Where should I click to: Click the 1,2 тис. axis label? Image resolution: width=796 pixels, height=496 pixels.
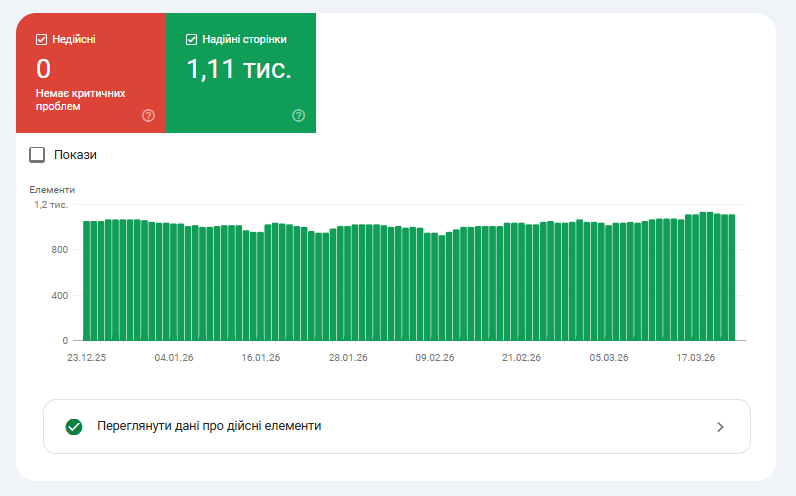(51, 205)
